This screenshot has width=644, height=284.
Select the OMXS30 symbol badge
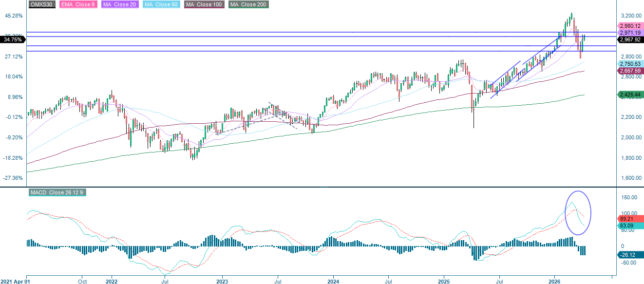(x=41, y=5)
